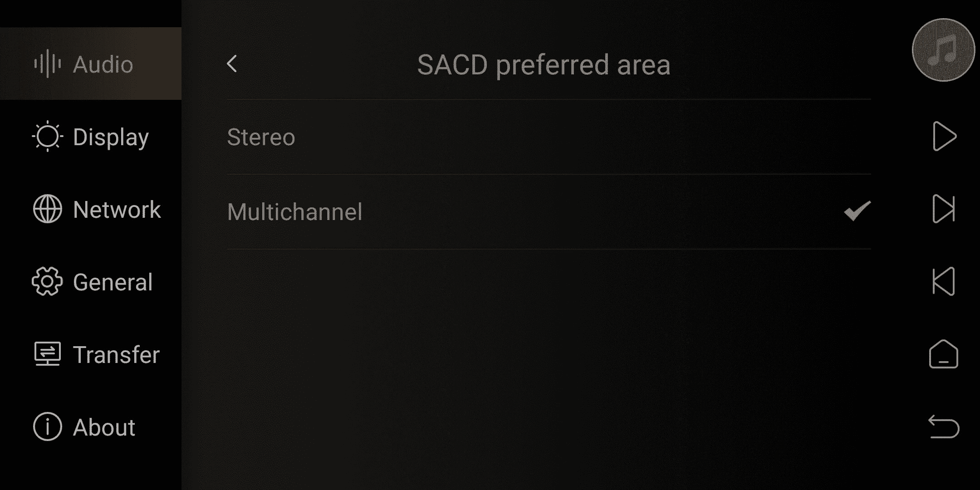Click the Audio waveform icon
This screenshot has width=980, height=490.
tap(47, 64)
